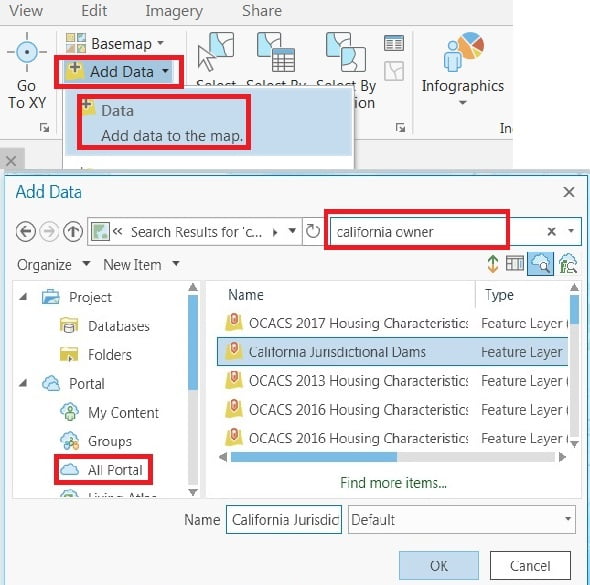The width and height of the screenshot is (590, 585).
Task: Open the Selection group launcher icon
Action: 400,128
